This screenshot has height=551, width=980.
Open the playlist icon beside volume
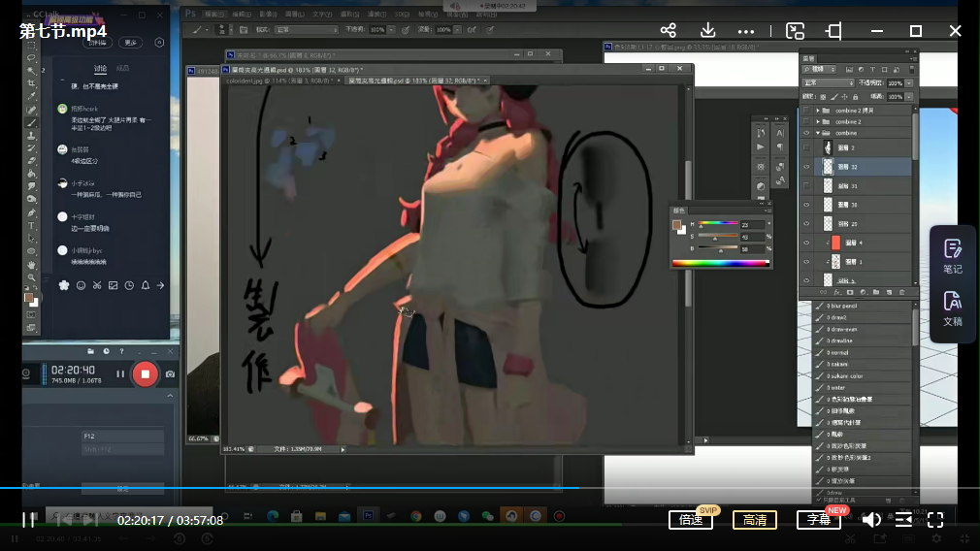(903, 520)
